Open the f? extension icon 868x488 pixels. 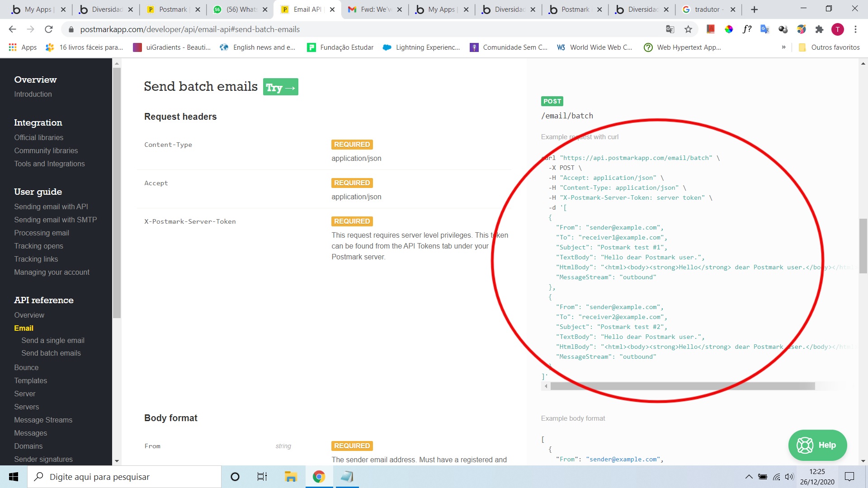pyautogui.click(x=747, y=29)
